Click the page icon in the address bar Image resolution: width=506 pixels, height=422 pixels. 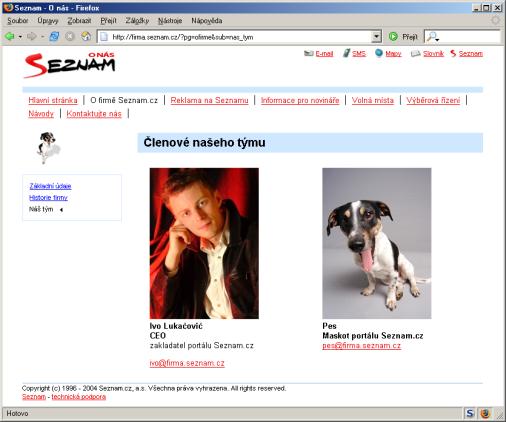coord(104,36)
